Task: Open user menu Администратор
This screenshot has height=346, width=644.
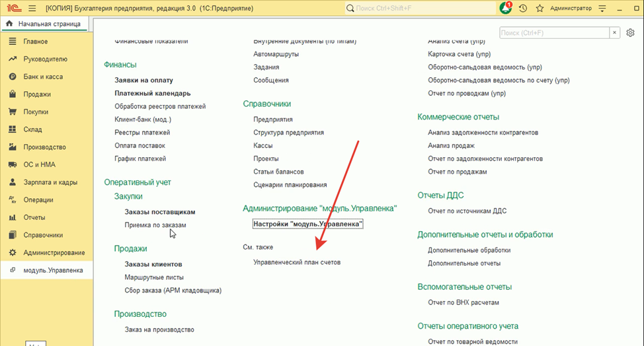Action: [571, 8]
